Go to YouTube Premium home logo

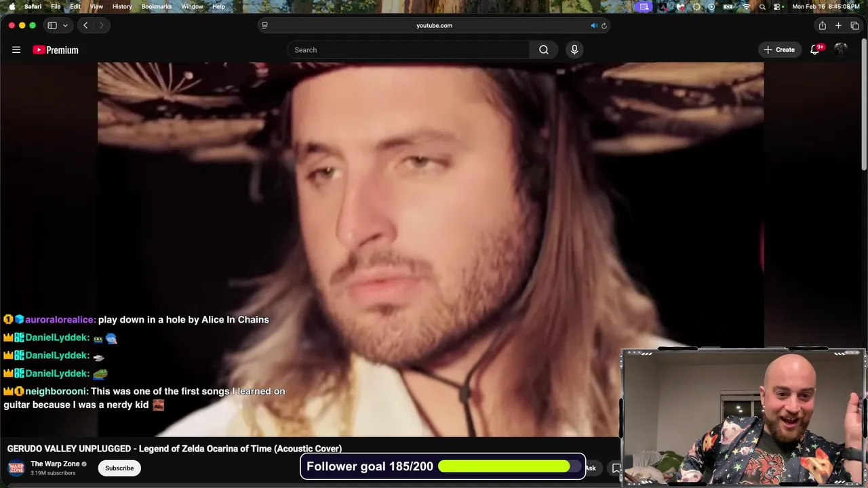coord(56,49)
